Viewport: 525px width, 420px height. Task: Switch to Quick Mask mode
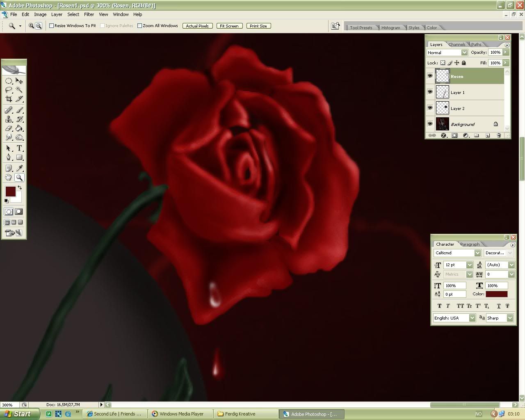point(19,212)
